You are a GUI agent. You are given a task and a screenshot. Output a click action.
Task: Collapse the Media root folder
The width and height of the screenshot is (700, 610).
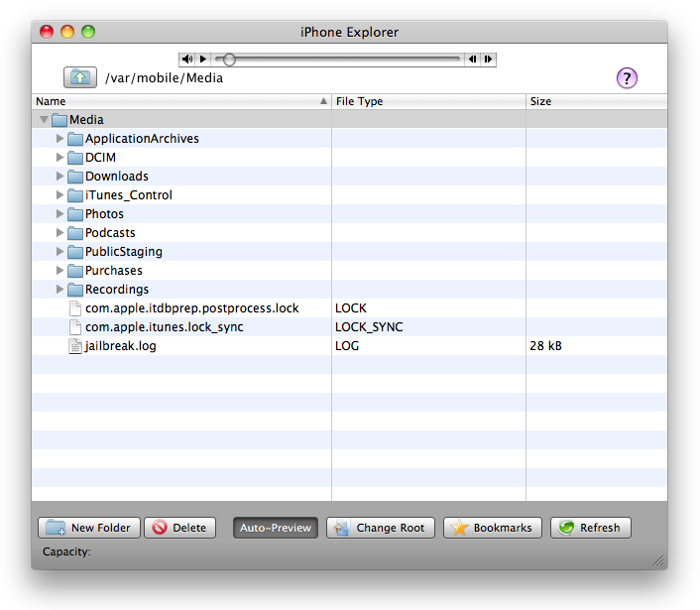tap(44, 120)
